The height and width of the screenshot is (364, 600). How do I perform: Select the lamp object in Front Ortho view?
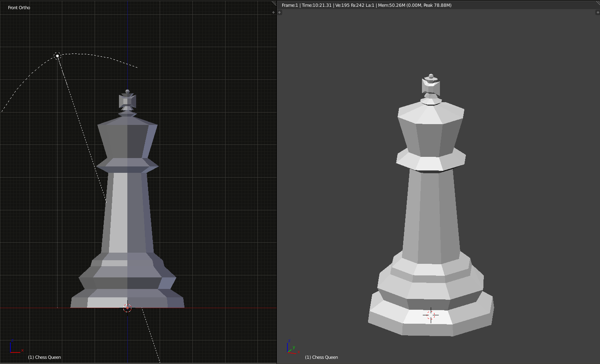(57, 55)
